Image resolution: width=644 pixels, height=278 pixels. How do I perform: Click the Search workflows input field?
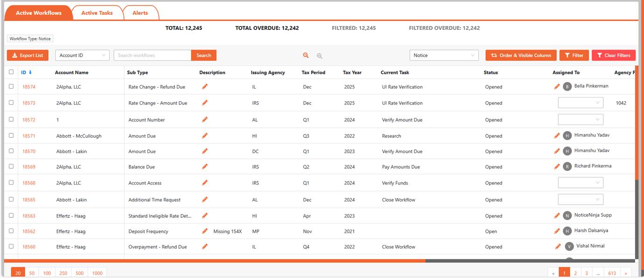pos(152,56)
